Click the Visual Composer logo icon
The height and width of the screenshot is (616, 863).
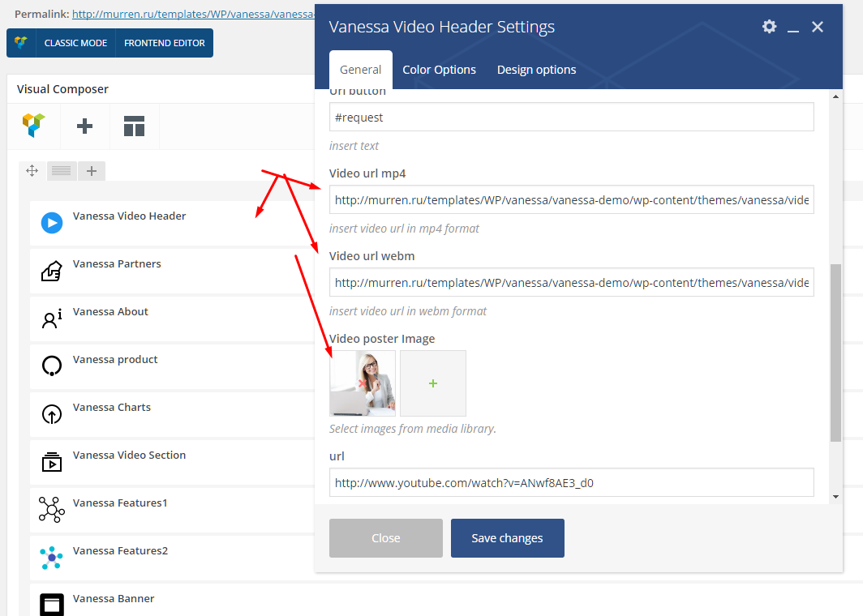[34, 126]
